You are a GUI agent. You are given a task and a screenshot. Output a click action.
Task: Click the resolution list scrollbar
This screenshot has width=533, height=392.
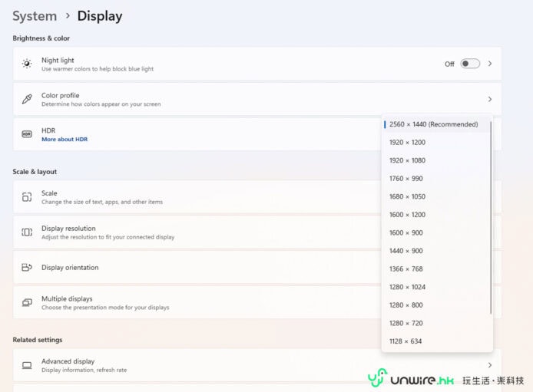(491, 222)
